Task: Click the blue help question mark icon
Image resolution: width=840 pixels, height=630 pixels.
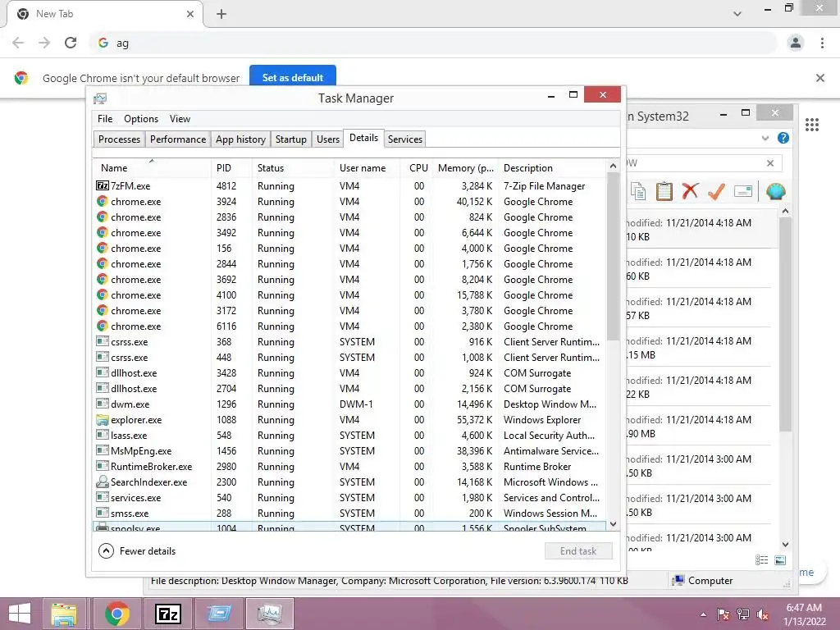Action: (783, 138)
